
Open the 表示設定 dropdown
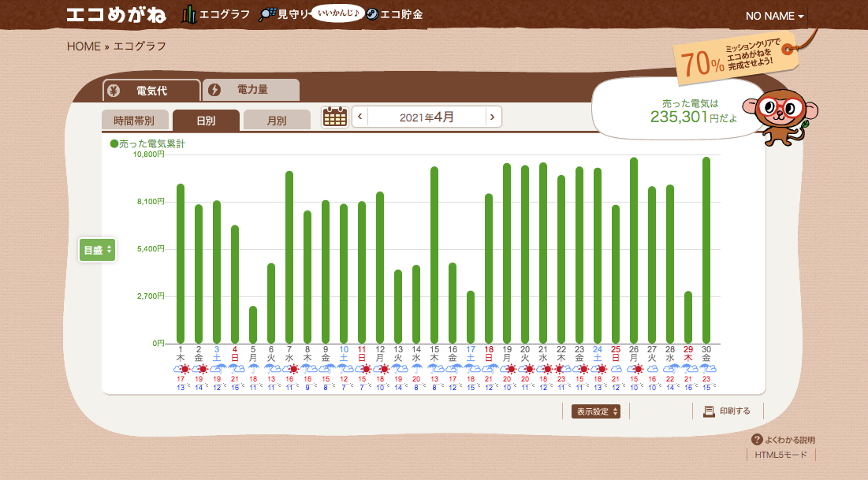596,411
